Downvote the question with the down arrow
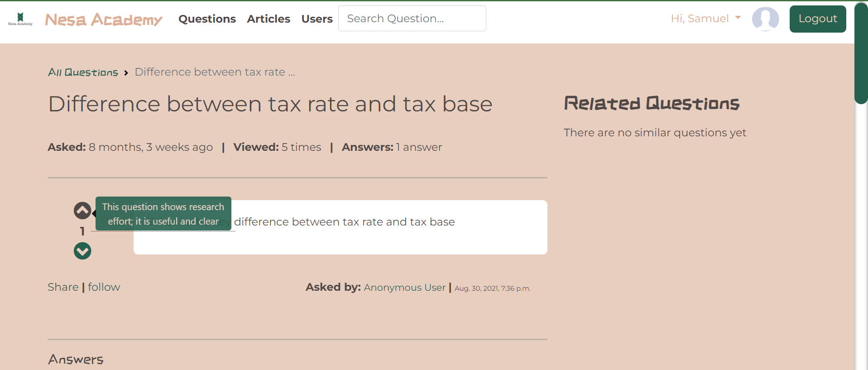This screenshot has height=370, width=868. [82, 251]
